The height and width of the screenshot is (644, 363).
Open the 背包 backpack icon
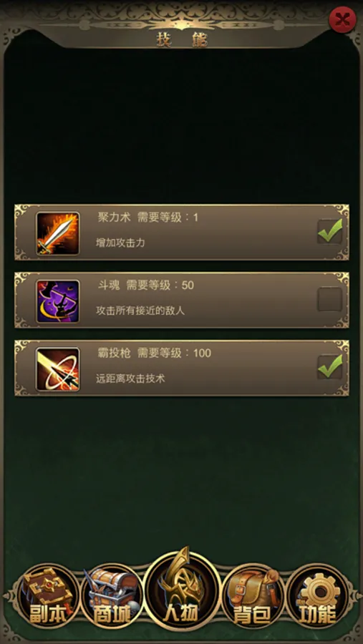[x=253, y=595]
